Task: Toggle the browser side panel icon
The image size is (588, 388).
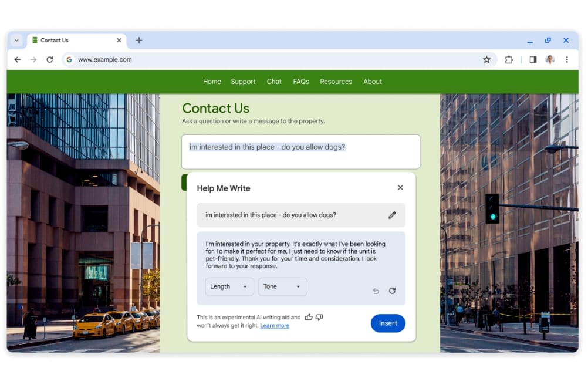Action: pyautogui.click(x=533, y=60)
